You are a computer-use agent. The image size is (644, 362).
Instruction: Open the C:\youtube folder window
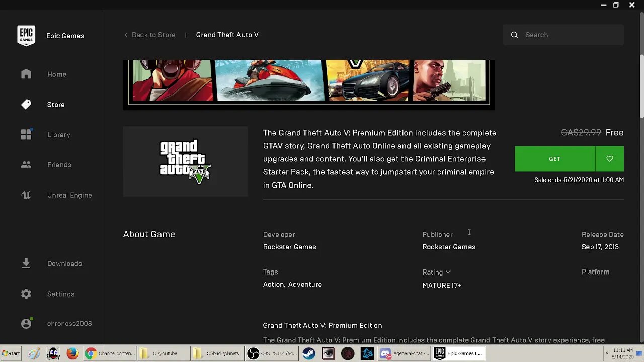pos(163,353)
